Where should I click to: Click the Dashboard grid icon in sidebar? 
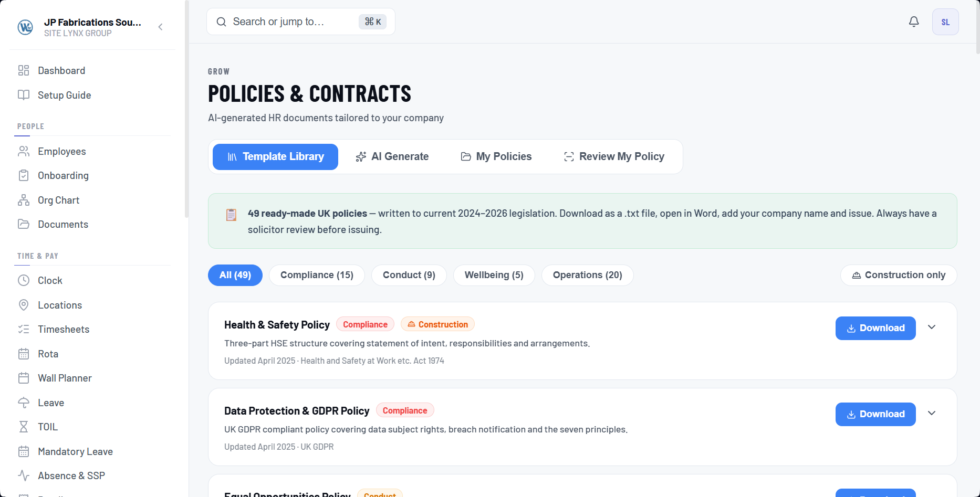[x=24, y=70]
